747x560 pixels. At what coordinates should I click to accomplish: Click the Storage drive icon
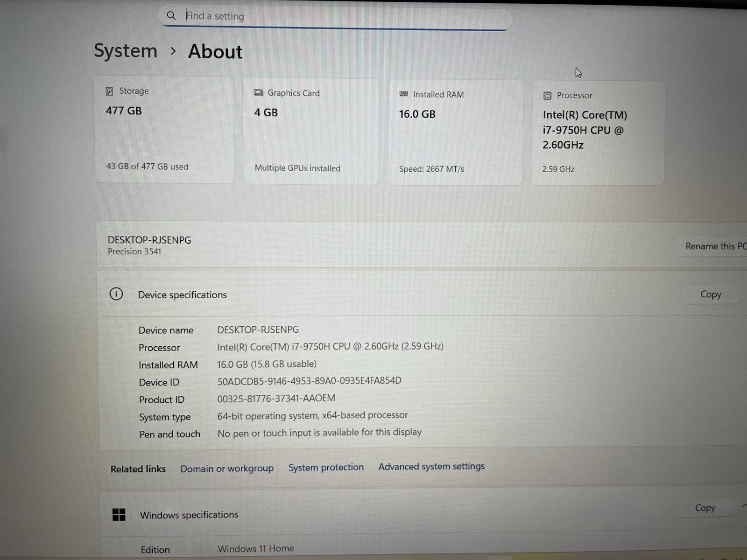(x=109, y=91)
